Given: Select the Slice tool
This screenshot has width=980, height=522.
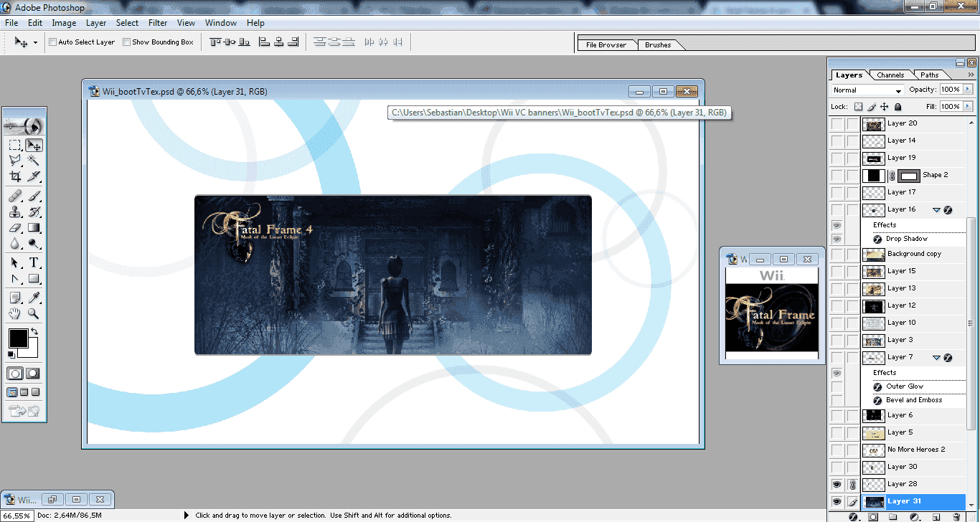Looking at the screenshot, I should tap(34, 176).
